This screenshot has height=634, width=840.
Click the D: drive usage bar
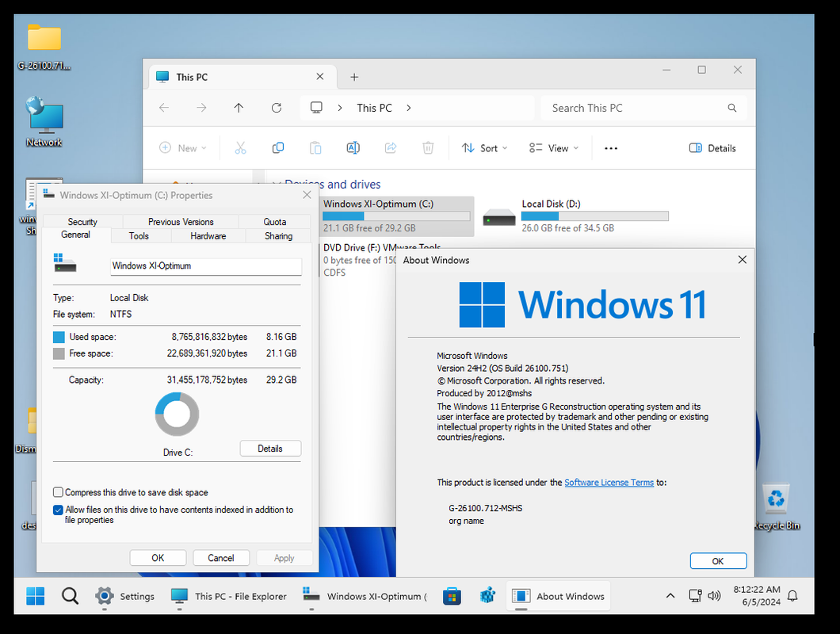(x=594, y=216)
